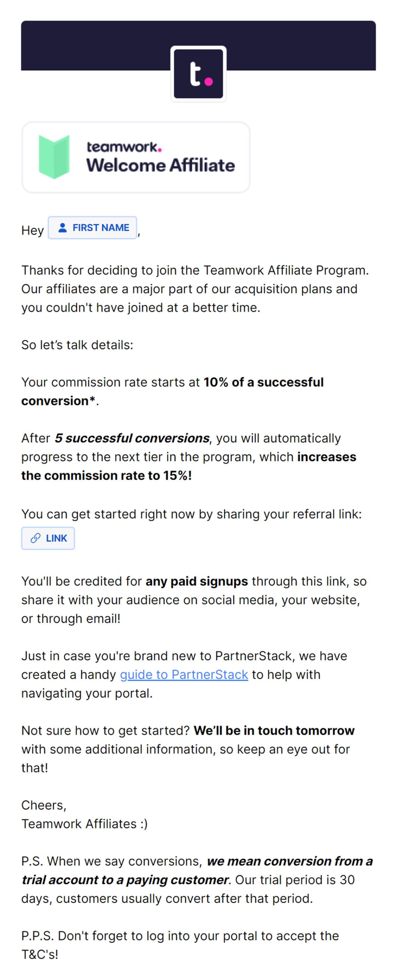Click the teamwork. wordmark in the banner
This screenshot has width=397, height=980.
124,147
